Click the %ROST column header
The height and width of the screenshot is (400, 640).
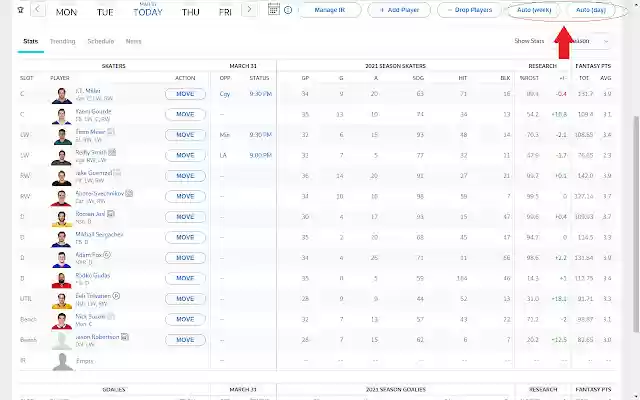coord(529,78)
